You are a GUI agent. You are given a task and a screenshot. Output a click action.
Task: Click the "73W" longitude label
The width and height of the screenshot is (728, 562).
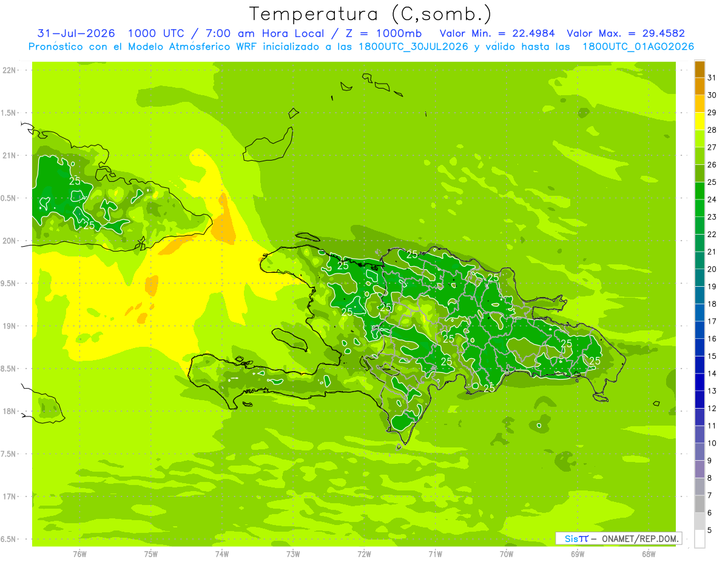293,555
